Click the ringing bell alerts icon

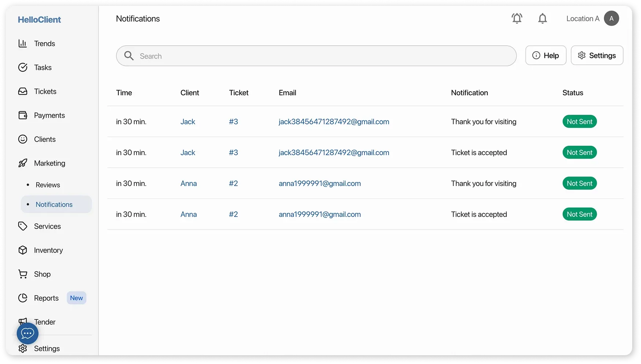click(x=517, y=18)
